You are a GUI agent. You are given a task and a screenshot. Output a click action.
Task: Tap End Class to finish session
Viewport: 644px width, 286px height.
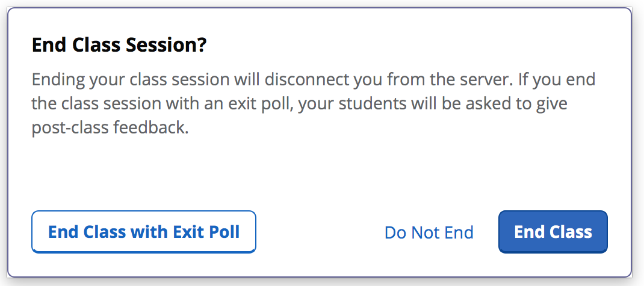pos(553,232)
